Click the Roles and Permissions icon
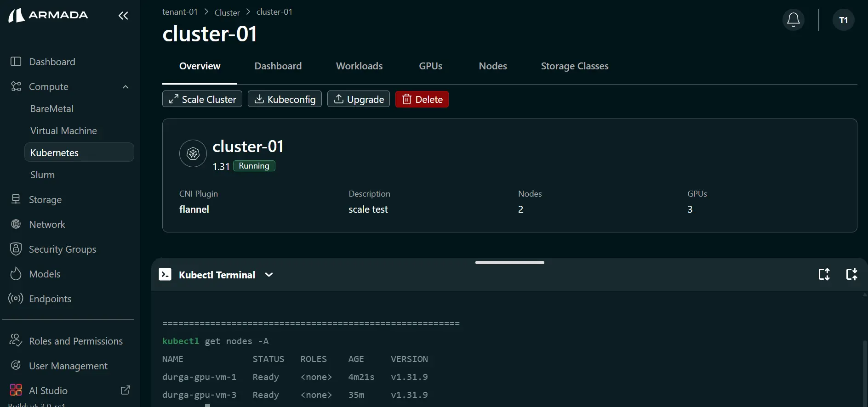This screenshot has width=868, height=407. [16, 340]
